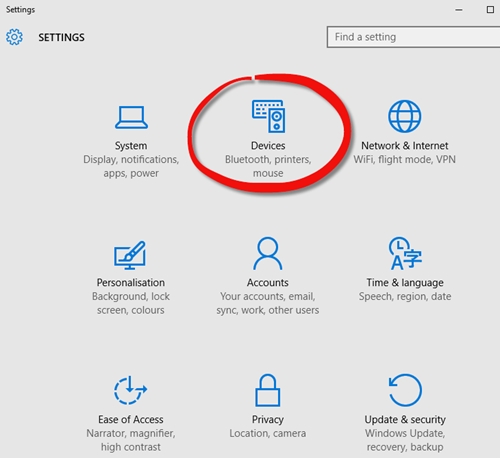This screenshot has height=458, width=500.
Task: Select the Personalisation text label
Action: coord(131,283)
